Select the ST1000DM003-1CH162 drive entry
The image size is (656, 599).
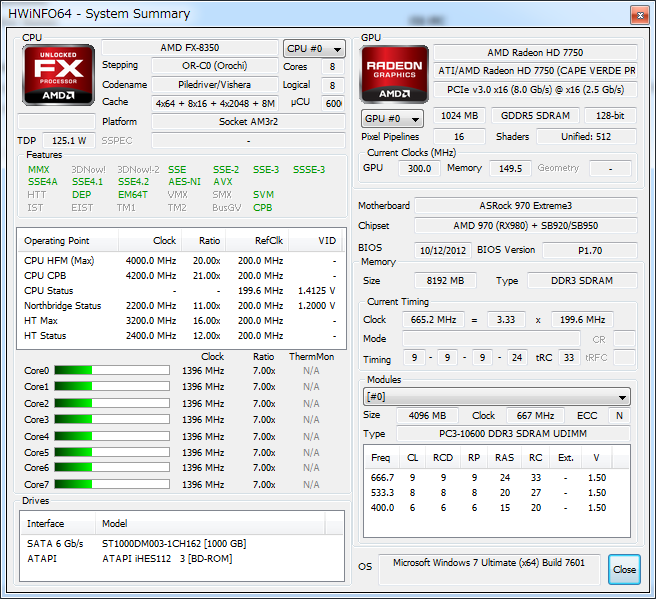click(x=182, y=543)
